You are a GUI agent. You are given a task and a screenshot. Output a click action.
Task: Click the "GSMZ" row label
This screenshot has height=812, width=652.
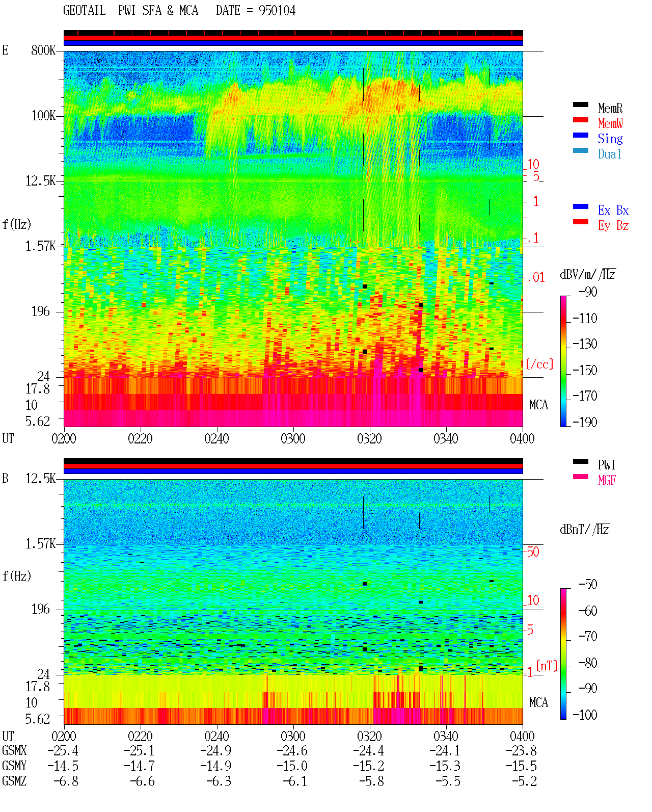(x=14, y=781)
